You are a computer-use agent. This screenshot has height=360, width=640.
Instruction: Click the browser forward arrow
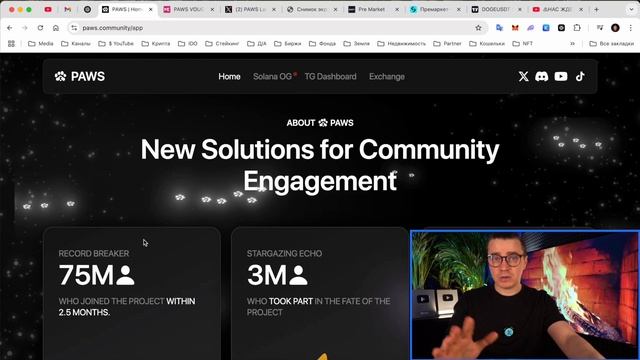tap(25, 28)
